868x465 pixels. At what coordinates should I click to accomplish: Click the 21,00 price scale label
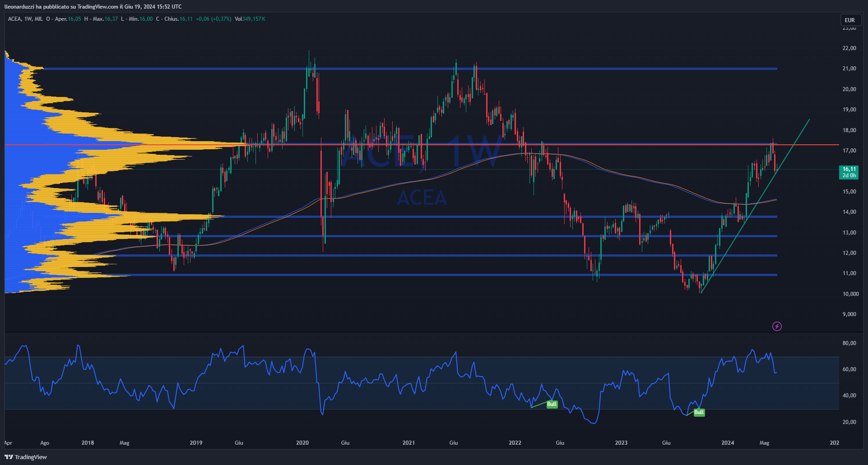pos(849,69)
